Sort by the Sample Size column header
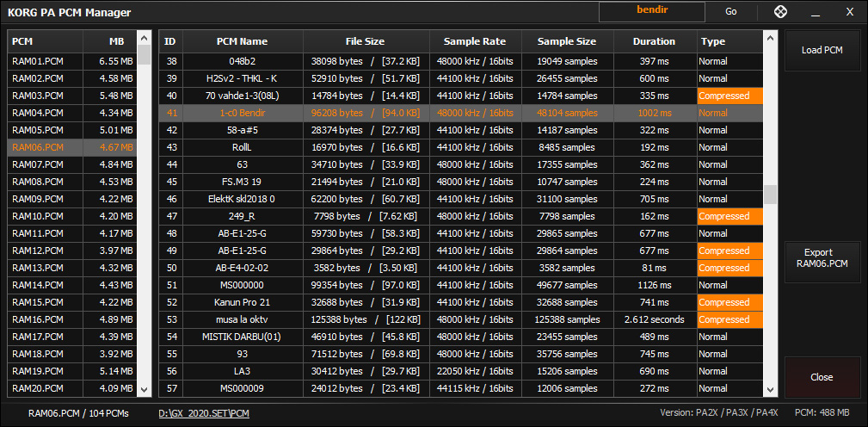The image size is (868, 427). point(567,41)
